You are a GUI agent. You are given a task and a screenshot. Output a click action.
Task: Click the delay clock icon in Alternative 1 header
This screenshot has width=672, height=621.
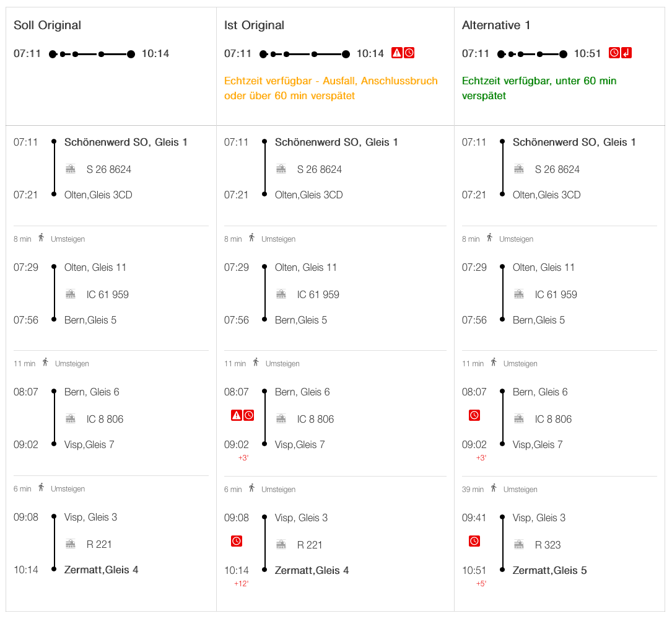pyautogui.click(x=614, y=53)
